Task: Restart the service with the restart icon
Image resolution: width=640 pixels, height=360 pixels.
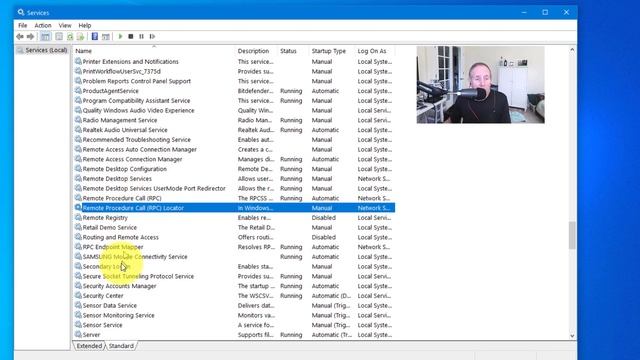Action: tap(152, 37)
